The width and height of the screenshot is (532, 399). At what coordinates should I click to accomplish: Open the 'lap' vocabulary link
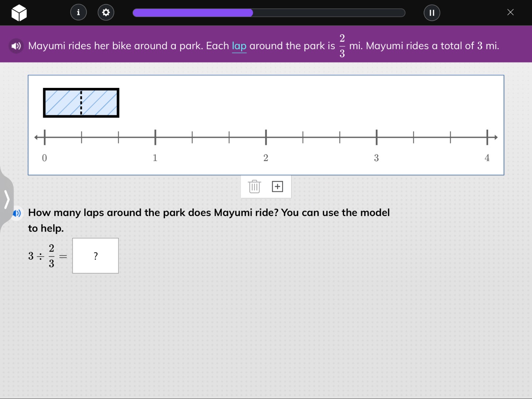click(239, 46)
